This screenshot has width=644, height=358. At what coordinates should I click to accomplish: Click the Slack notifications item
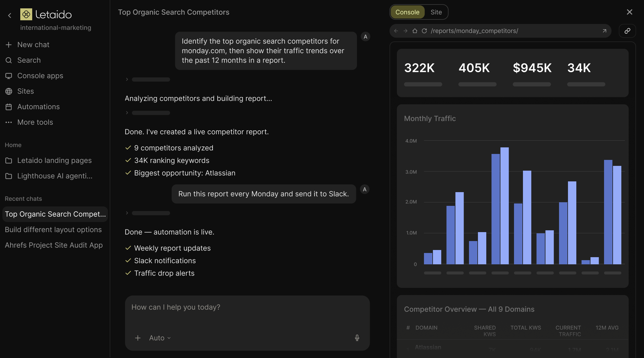point(160,260)
